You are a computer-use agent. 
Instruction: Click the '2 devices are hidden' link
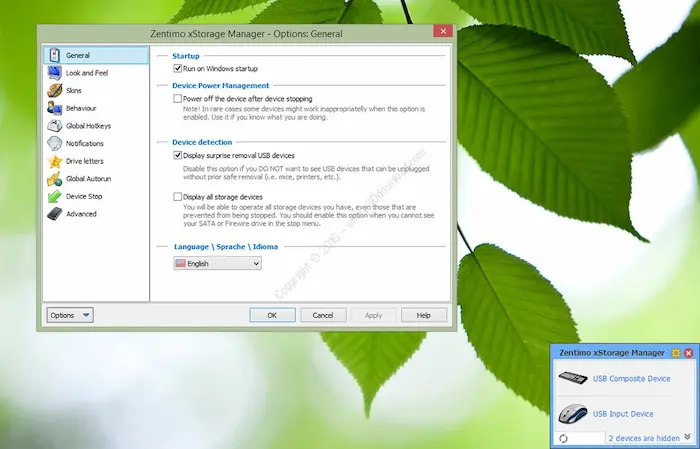point(644,438)
